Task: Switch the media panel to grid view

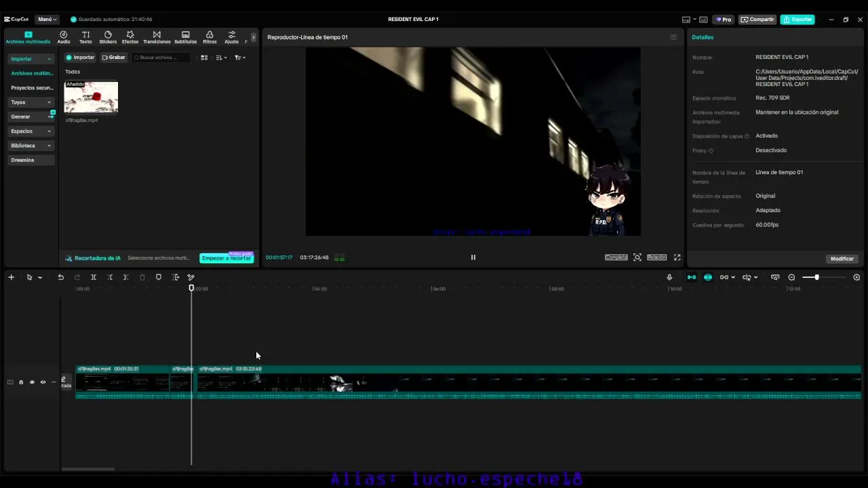Action: (204, 58)
